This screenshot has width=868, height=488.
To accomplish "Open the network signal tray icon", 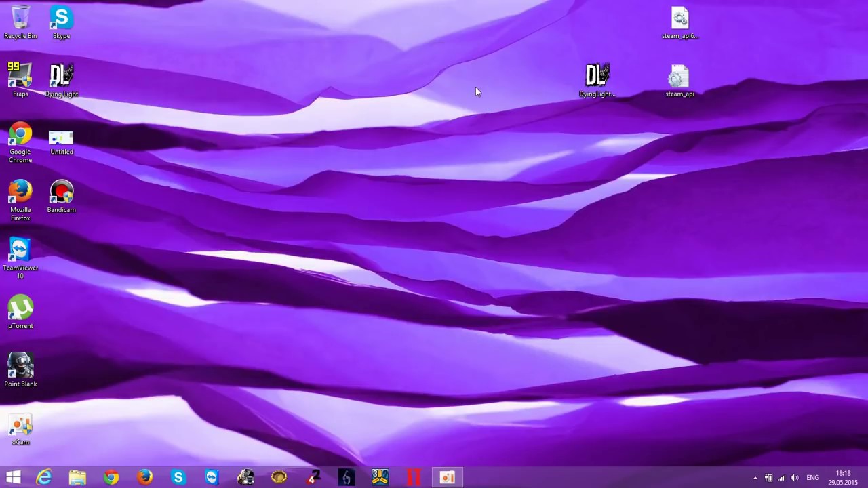I will (781, 478).
